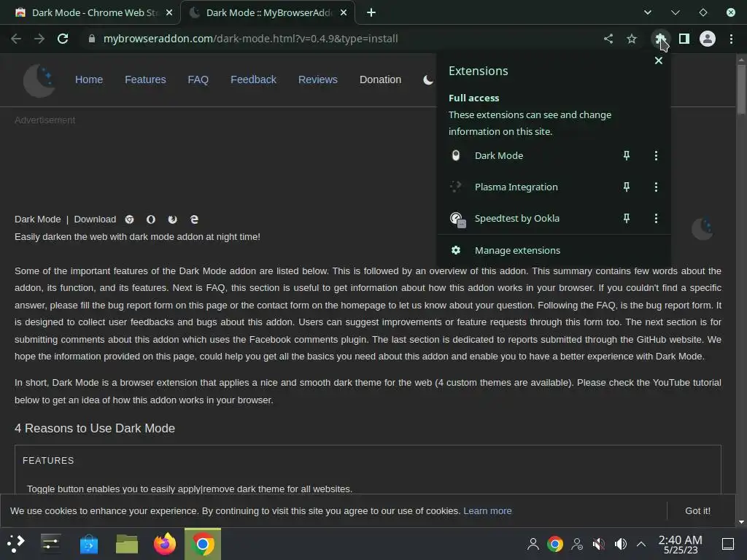The width and height of the screenshot is (747, 560).
Task: Download Dark Mode for Chrome icon
Action: tap(129, 219)
